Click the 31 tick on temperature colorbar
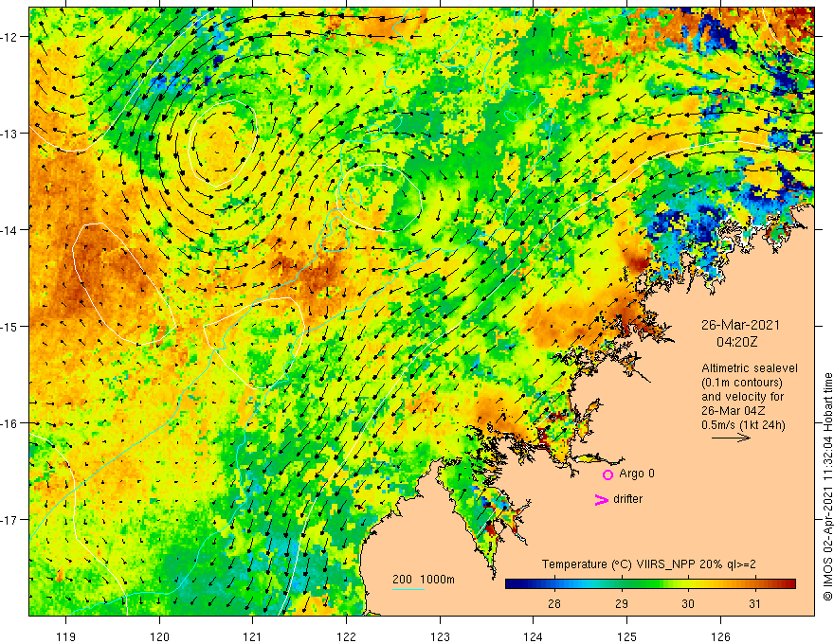This screenshot has height=644, width=834. (x=754, y=604)
